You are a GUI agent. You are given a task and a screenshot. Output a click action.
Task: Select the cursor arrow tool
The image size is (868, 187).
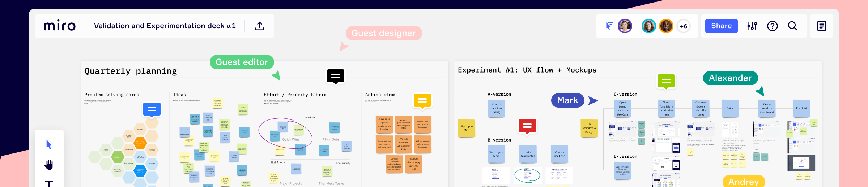[x=49, y=145]
